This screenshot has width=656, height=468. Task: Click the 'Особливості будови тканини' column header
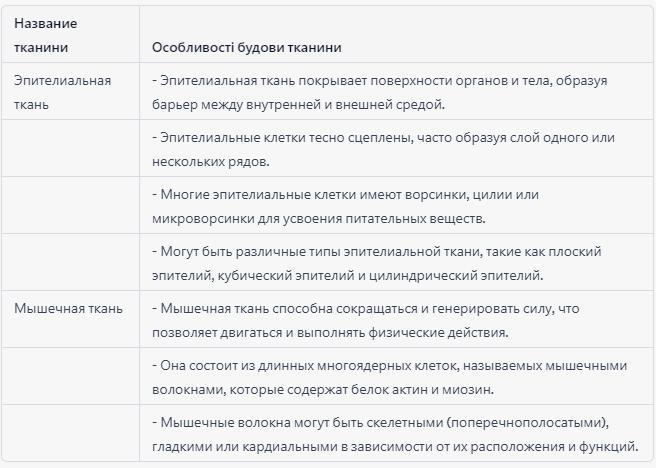click(246, 47)
